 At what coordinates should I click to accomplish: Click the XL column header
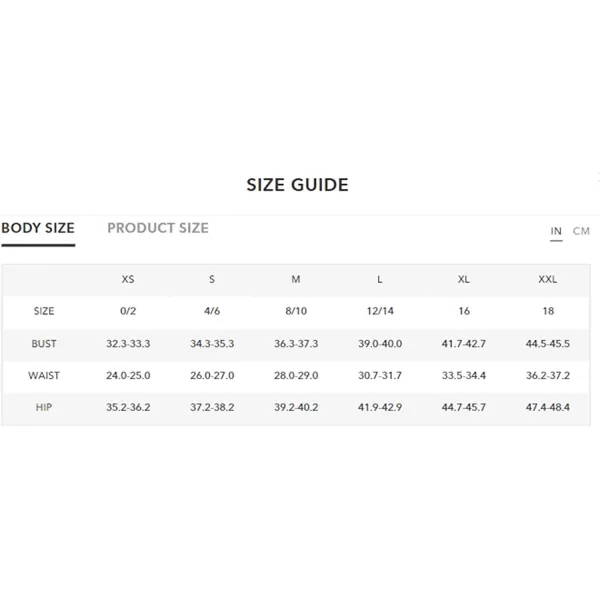(x=464, y=279)
